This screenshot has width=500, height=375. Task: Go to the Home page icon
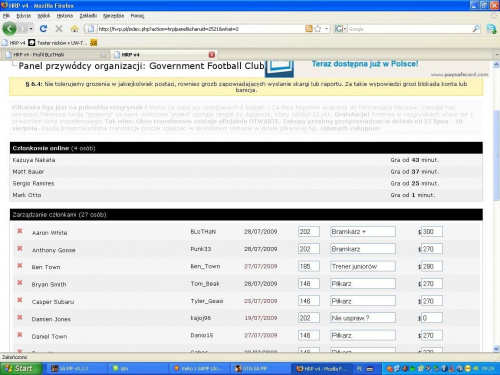coord(74,29)
